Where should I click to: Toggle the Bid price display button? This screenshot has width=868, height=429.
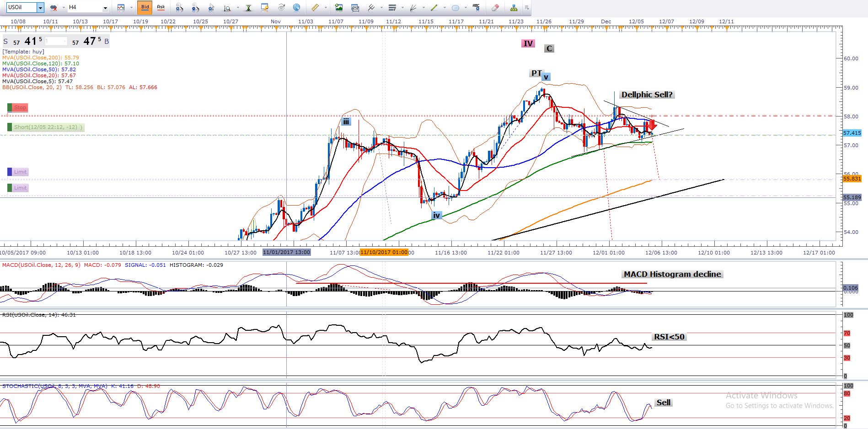coord(145,7)
